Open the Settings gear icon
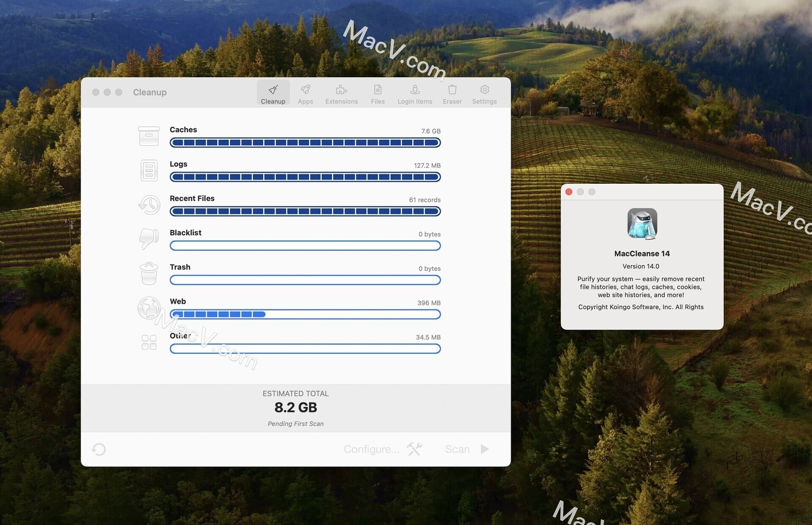 click(x=484, y=89)
